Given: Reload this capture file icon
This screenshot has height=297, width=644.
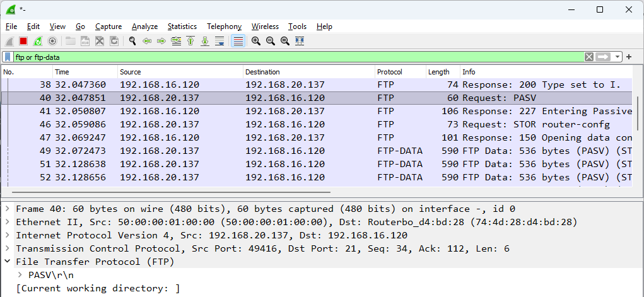Looking at the screenshot, I should click(x=114, y=41).
